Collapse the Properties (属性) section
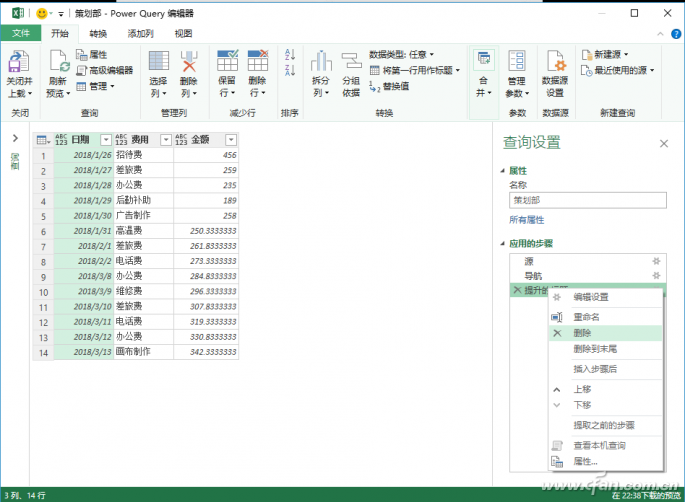This screenshot has height=502, width=685. tap(502, 171)
